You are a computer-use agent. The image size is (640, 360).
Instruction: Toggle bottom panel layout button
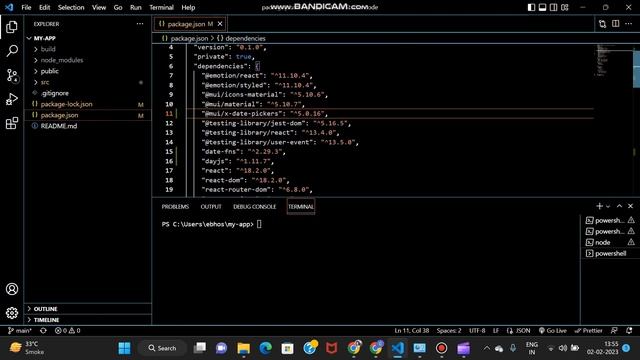[x=542, y=7]
